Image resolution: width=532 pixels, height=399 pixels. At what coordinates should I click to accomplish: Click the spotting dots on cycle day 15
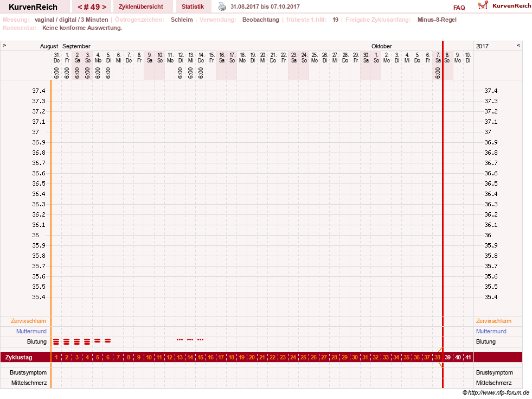click(201, 340)
